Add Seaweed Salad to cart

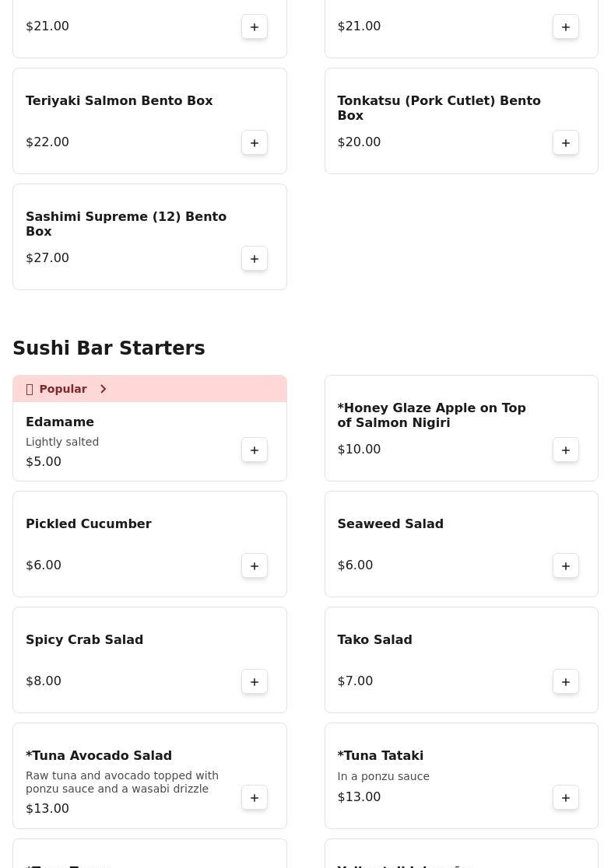pyautogui.click(x=566, y=565)
